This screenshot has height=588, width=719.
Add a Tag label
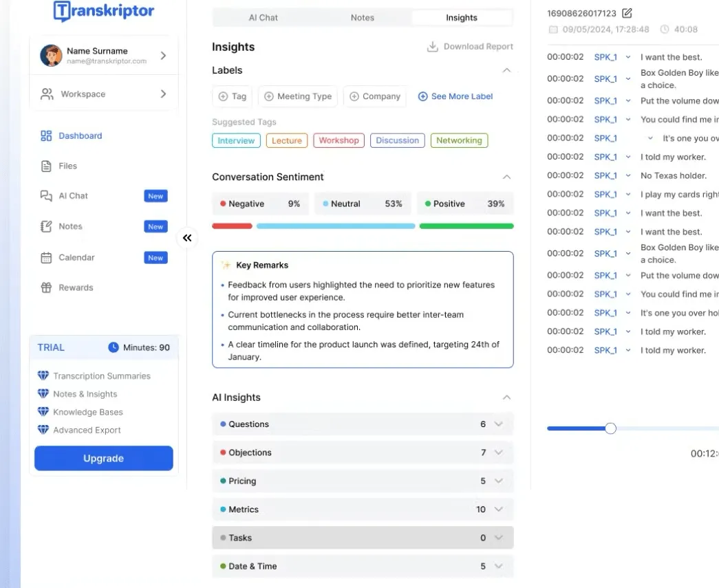coord(233,97)
